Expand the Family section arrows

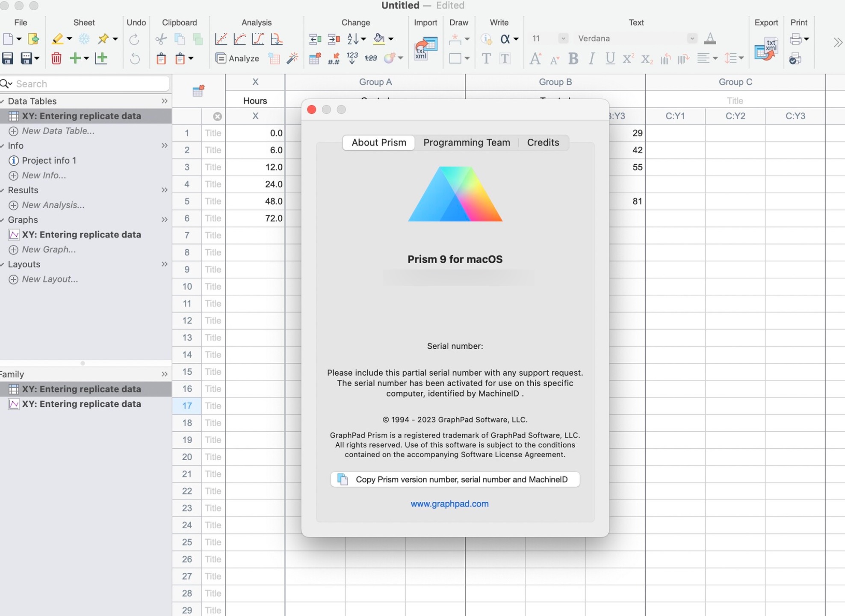pyautogui.click(x=164, y=374)
